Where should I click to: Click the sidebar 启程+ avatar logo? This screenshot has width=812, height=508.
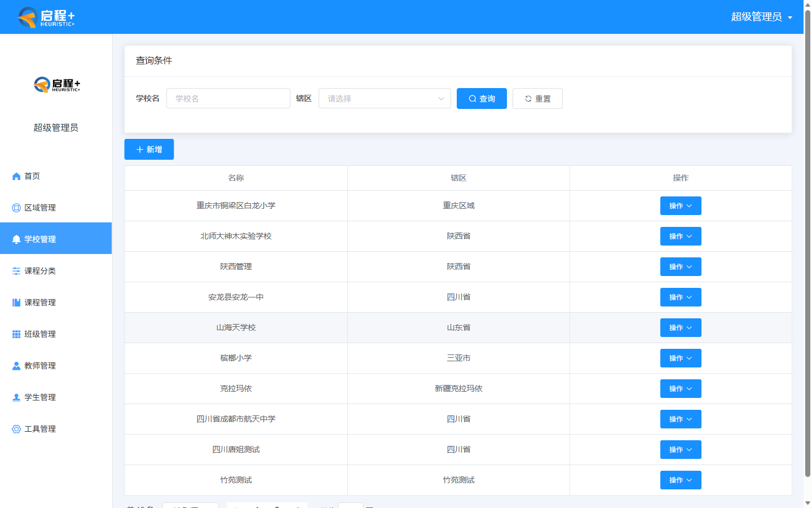(56, 85)
